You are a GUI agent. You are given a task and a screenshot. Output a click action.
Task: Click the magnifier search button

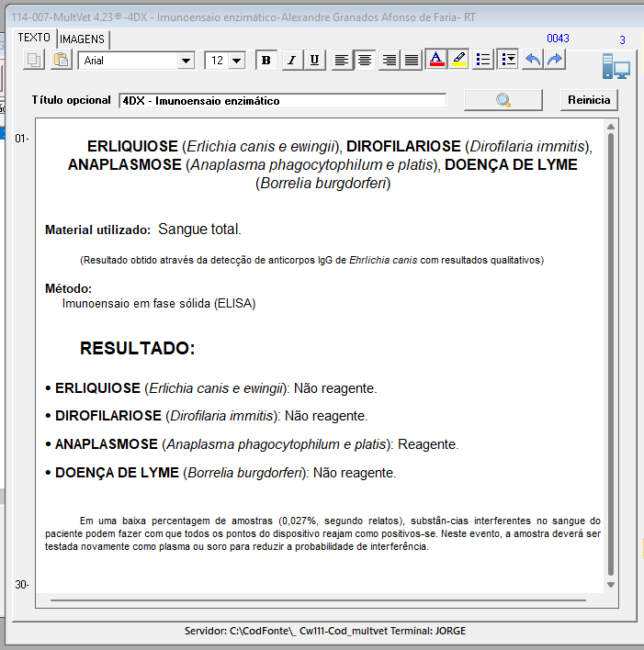tap(503, 100)
